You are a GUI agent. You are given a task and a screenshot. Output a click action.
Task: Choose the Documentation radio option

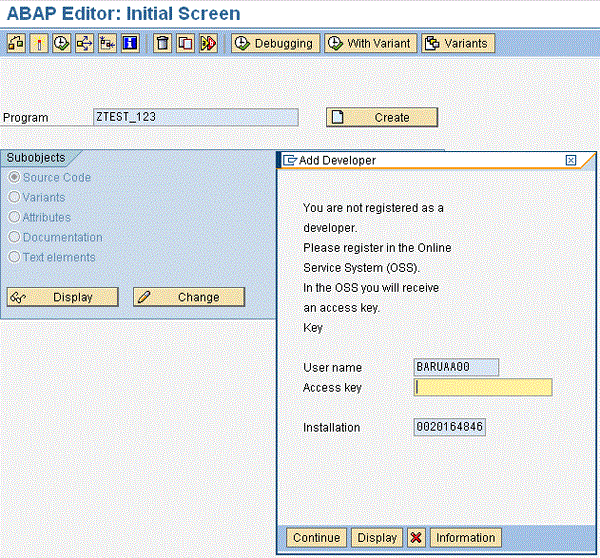tap(14, 237)
